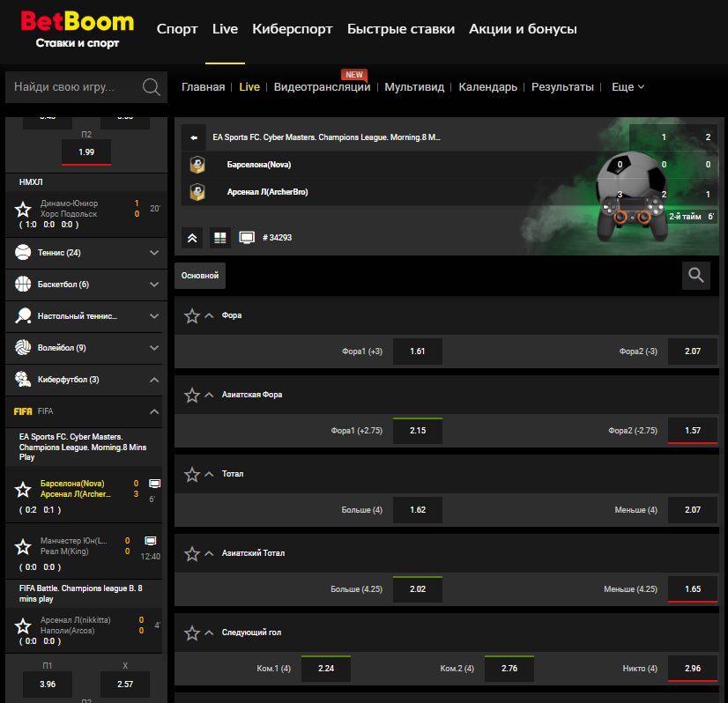
Task: Bet on Никто (4) at 2.96
Action: [692, 669]
